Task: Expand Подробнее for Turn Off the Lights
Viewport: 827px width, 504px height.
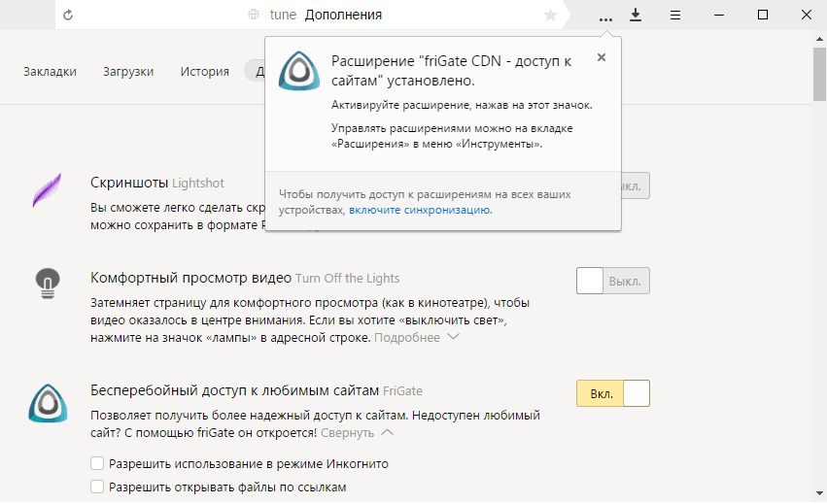Action: coord(417,337)
